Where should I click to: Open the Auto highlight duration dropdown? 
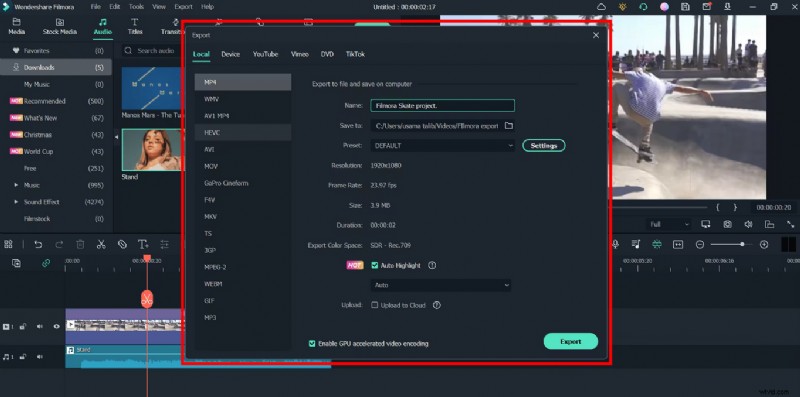tap(441, 285)
